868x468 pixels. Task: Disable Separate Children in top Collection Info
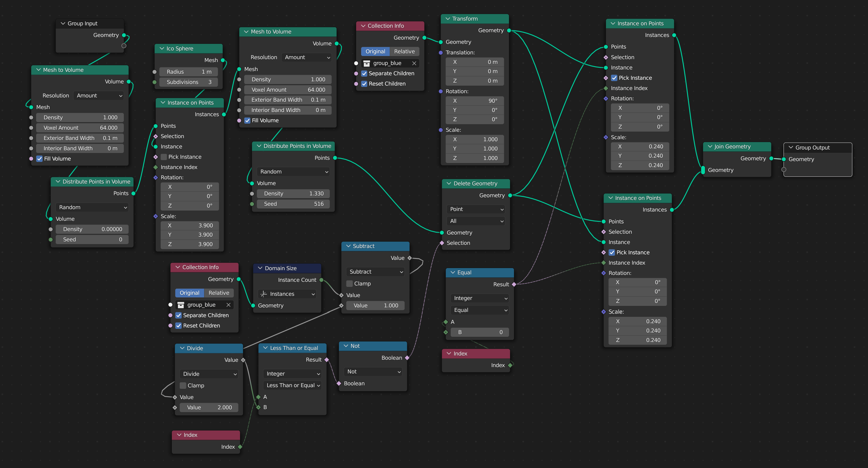364,73
